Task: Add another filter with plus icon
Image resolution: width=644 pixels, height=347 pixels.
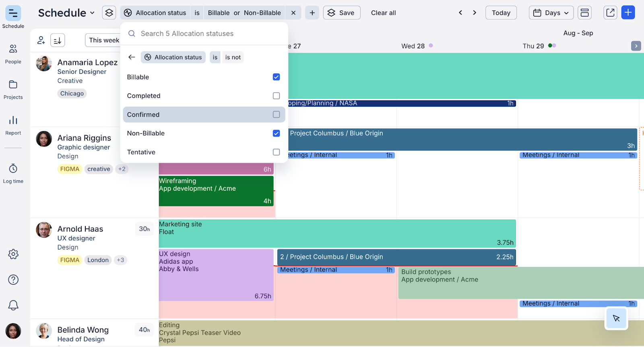Action: [x=312, y=13]
